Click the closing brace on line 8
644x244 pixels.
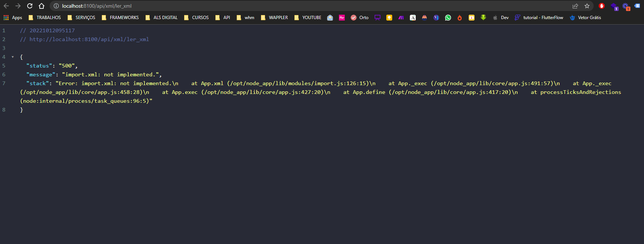tap(21, 110)
